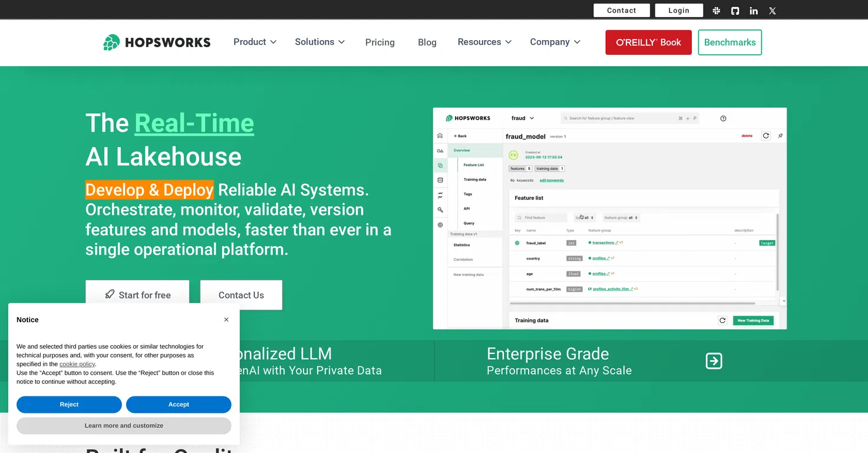Reject cookies in the Notice
Viewport: 868px width, 453px height.
pyautogui.click(x=69, y=405)
